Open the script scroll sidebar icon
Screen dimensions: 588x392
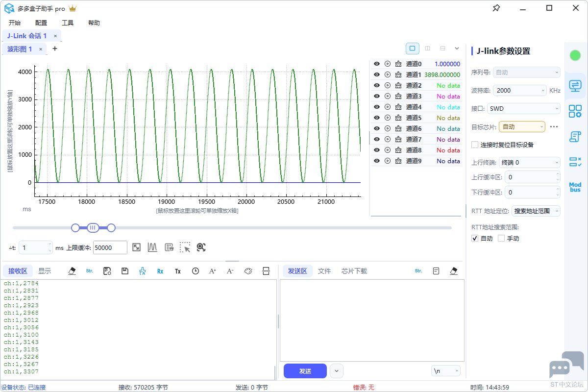tap(575, 137)
